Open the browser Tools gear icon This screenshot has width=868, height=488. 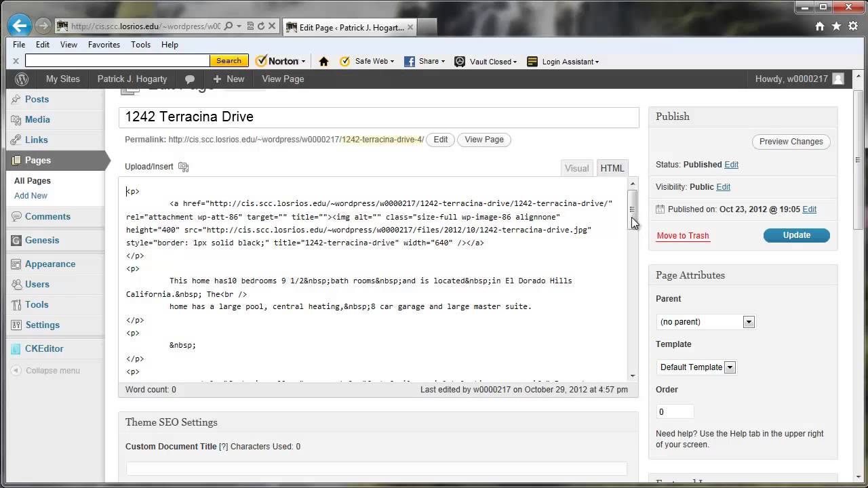click(x=852, y=26)
